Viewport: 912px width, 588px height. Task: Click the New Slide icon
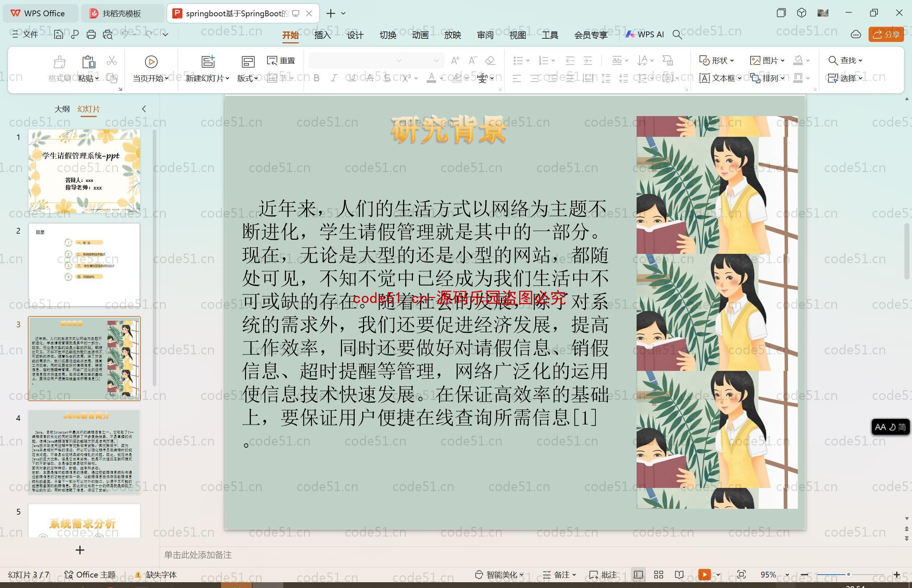click(x=208, y=61)
